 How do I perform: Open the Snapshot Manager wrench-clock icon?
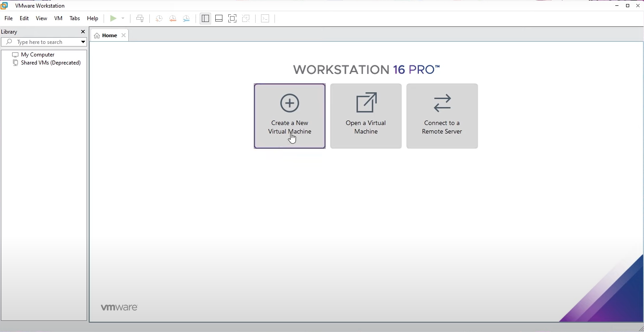pyautogui.click(x=187, y=18)
